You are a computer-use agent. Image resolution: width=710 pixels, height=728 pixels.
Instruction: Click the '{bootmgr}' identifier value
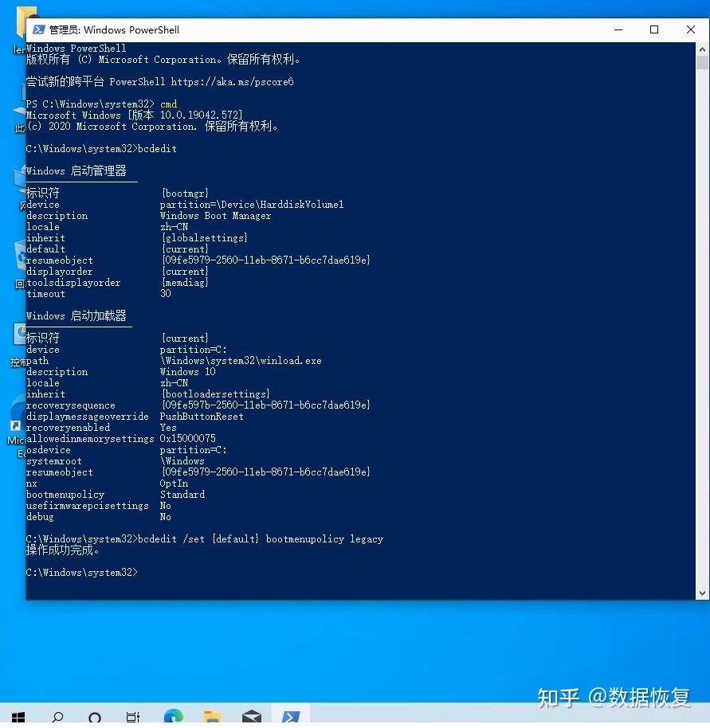(x=185, y=194)
